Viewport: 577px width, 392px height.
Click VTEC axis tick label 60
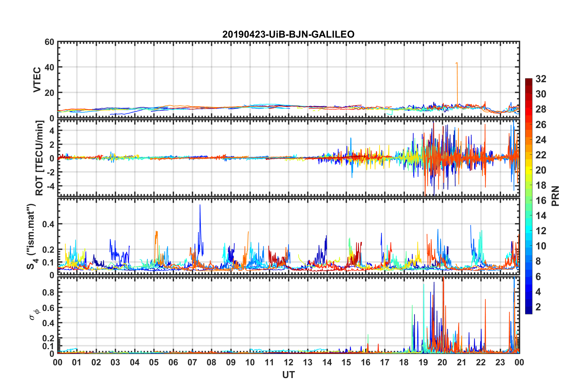tap(49, 42)
